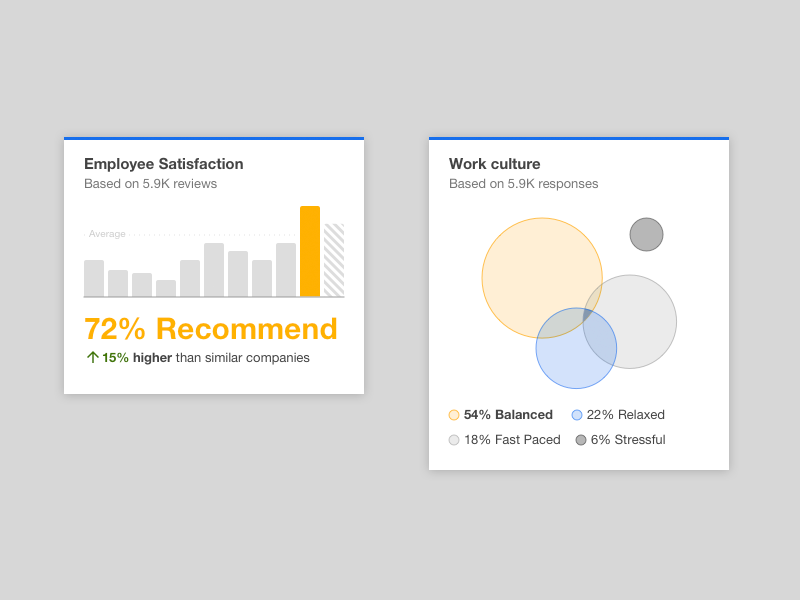Click the 22% Relaxed legend label
Screen dimensions: 800x600
(x=626, y=415)
